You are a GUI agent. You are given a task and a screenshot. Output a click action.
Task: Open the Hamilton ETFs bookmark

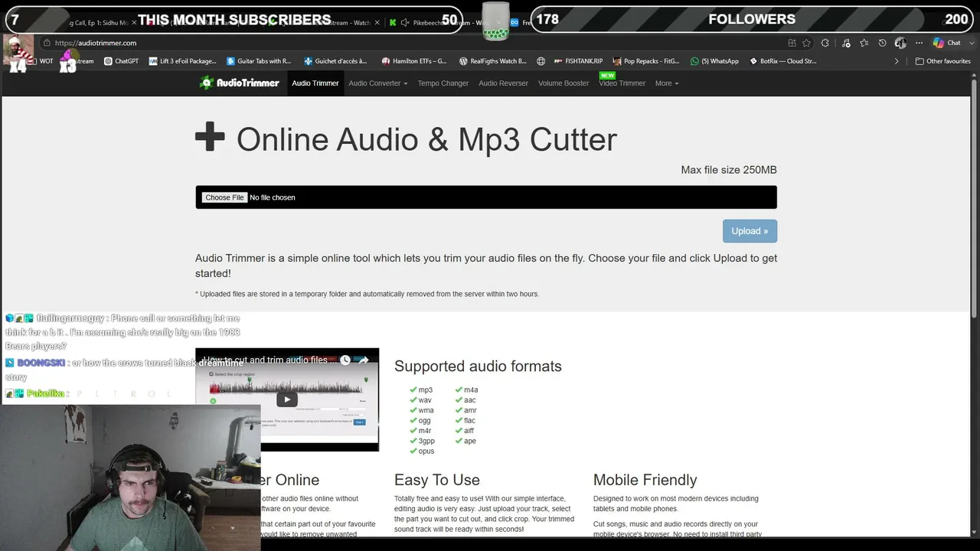coord(414,61)
